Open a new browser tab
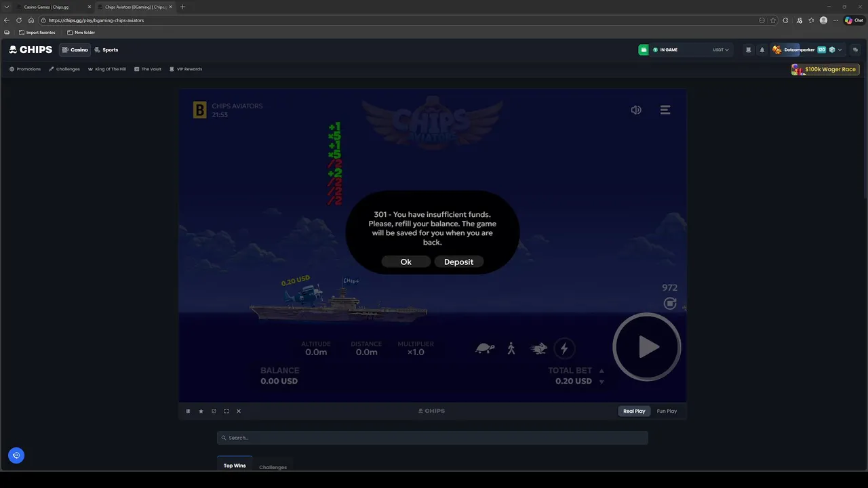Screen dimensions: 868x488 coord(182,7)
